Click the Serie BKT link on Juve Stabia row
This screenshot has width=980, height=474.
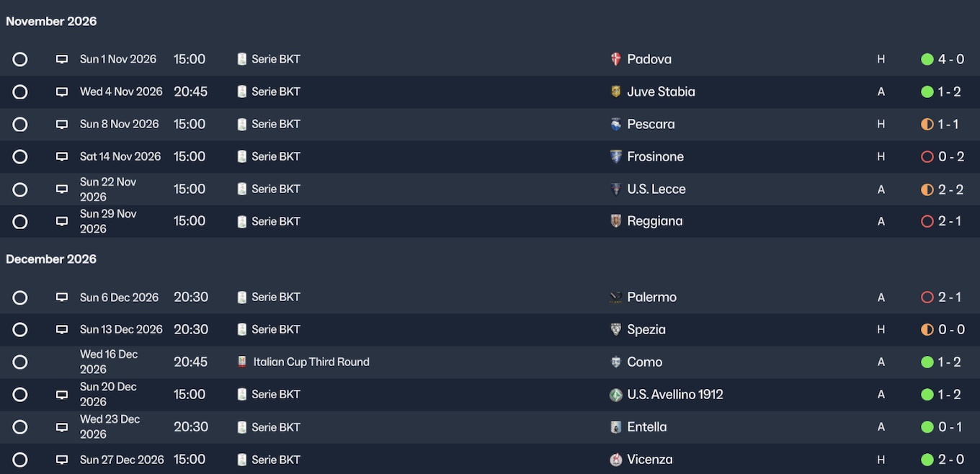(x=275, y=91)
